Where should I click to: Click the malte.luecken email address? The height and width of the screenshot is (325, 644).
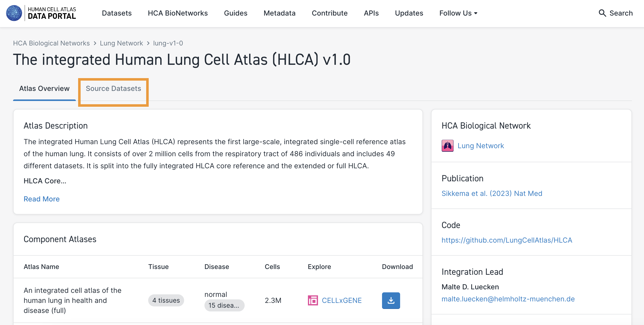tap(508, 299)
